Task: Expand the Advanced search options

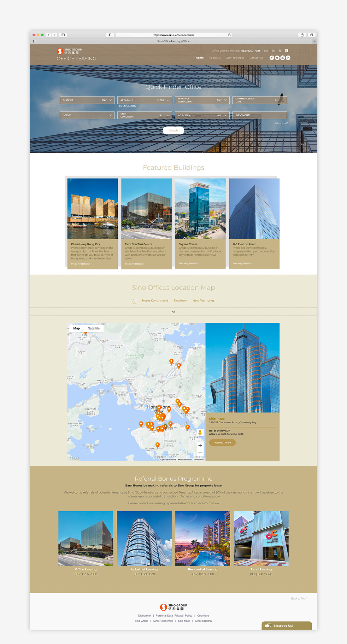Action: coord(281,123)
